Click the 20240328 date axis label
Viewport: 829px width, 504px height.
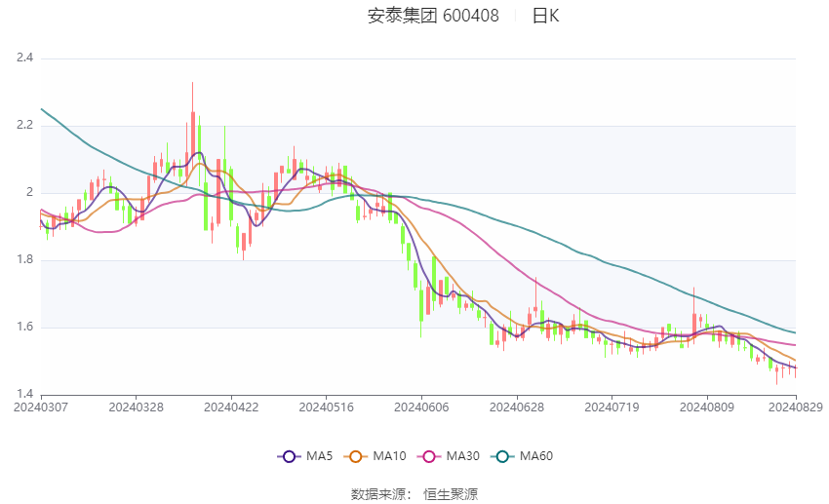tap(136, 407)
